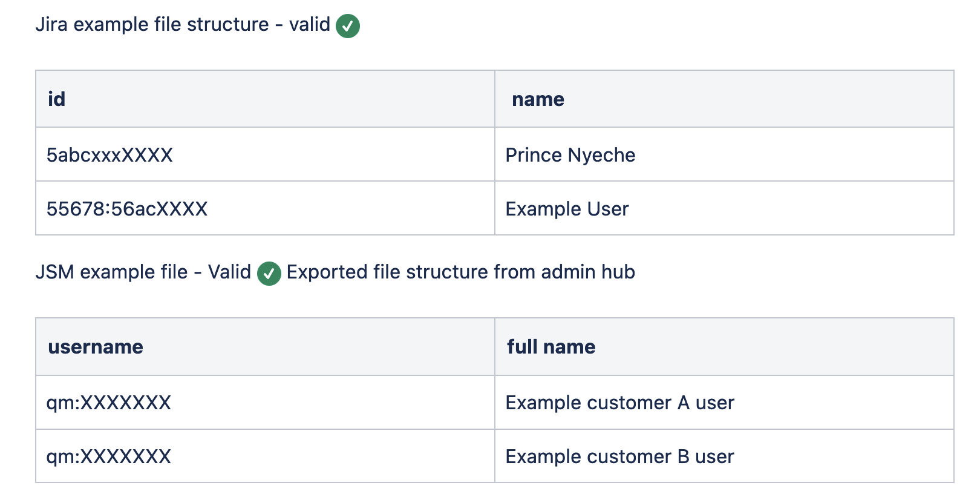Click the "username" column header
The width and height of the screenshot is (980, 494).
96,347
